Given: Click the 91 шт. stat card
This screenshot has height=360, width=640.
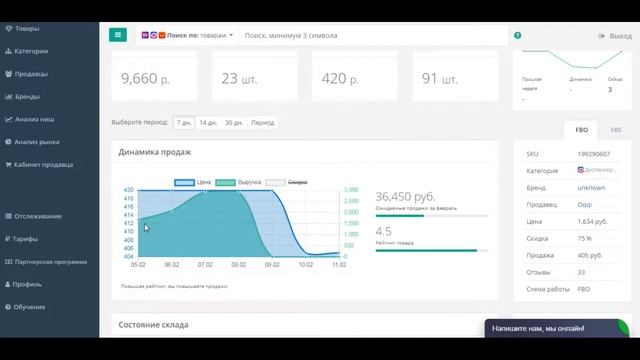Looking at the screenshot, I should [x=455, y=76].
